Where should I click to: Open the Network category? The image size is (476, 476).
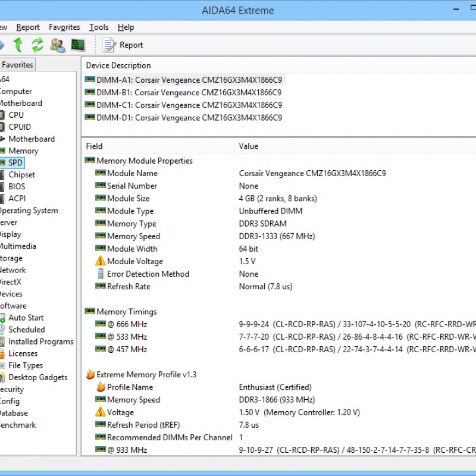click(12, 270)
